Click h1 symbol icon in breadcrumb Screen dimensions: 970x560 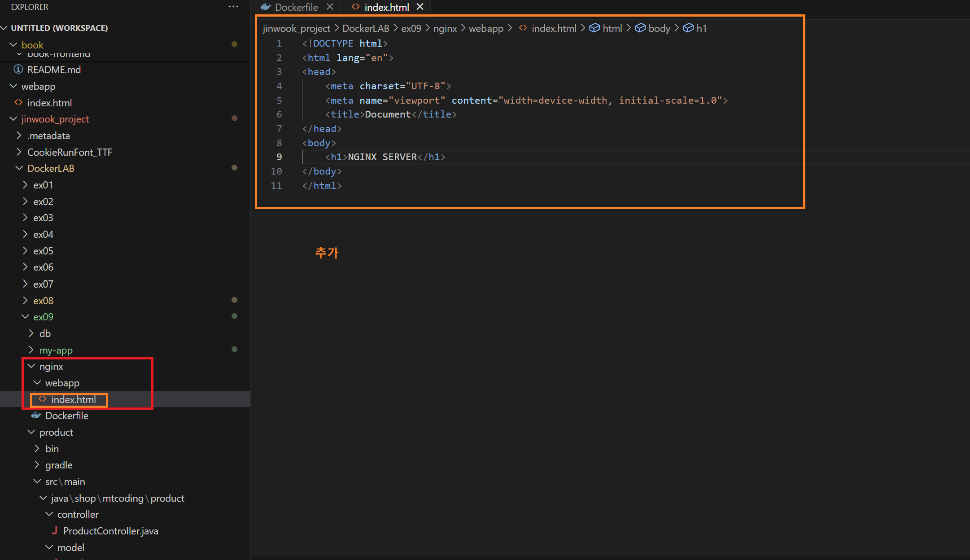click(688, 28)
